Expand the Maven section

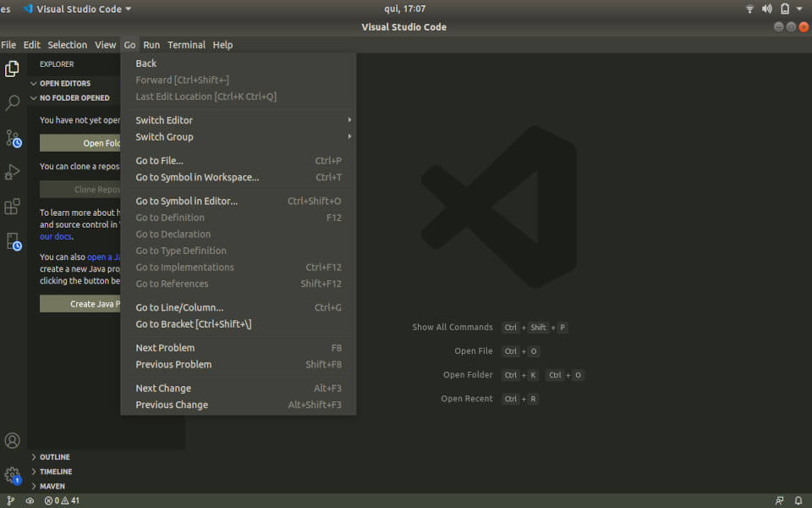coord(52,486)
